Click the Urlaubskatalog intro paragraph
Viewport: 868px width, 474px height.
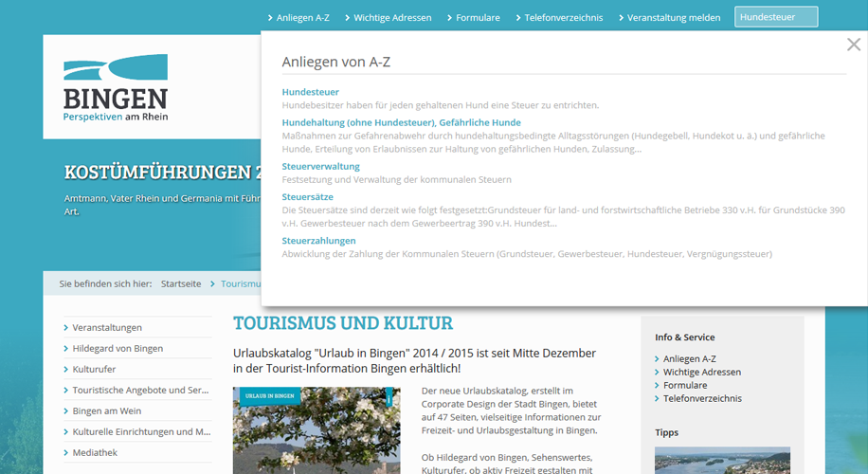click(414, 361)
